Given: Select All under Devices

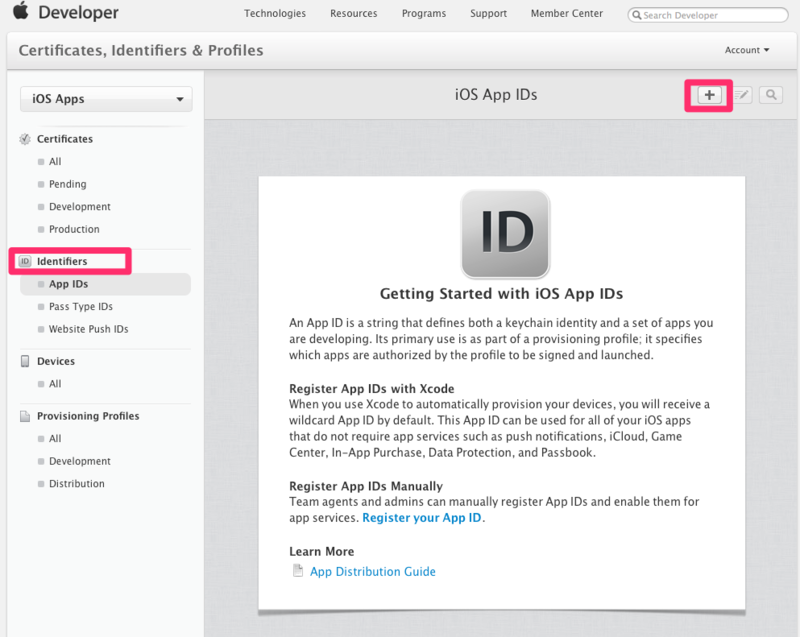Looking at the screenshot, I should (x=55, y=384).
